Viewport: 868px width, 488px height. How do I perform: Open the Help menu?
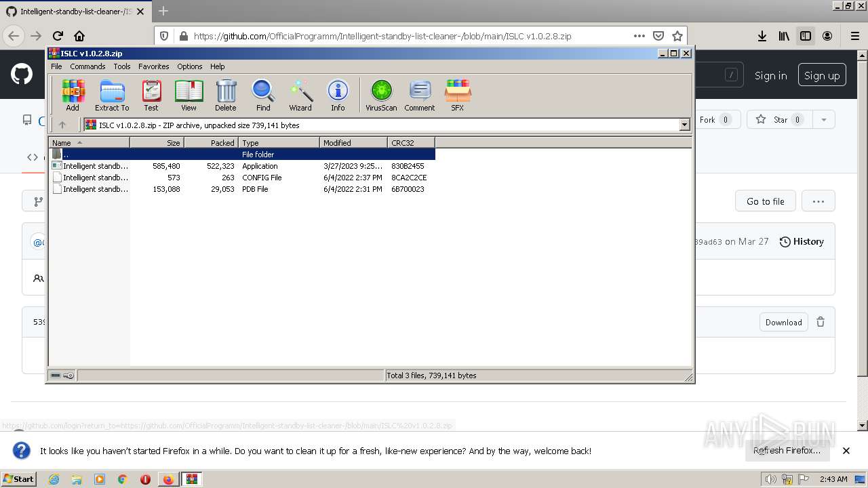218,66
